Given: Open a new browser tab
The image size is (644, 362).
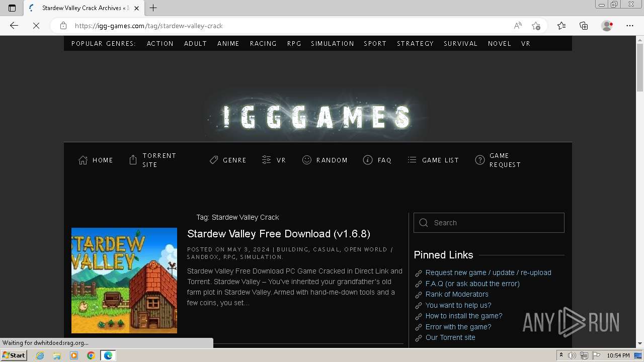Looking at the screenshot, I should pos(153,8).
